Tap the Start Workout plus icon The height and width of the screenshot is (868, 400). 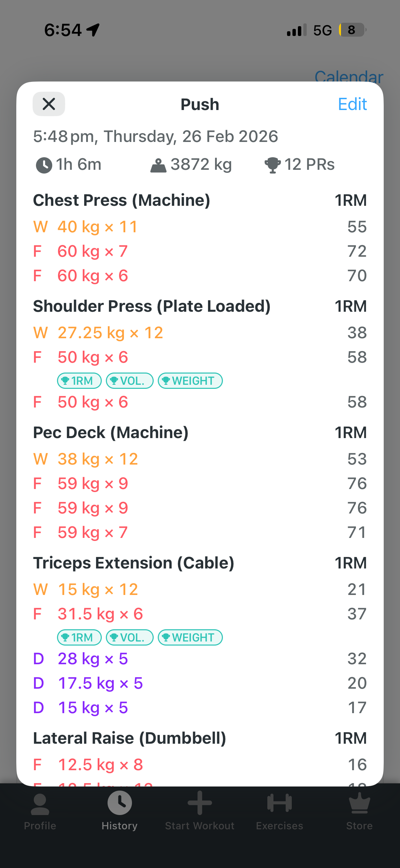pyautogui.click(x=200, y=804)
